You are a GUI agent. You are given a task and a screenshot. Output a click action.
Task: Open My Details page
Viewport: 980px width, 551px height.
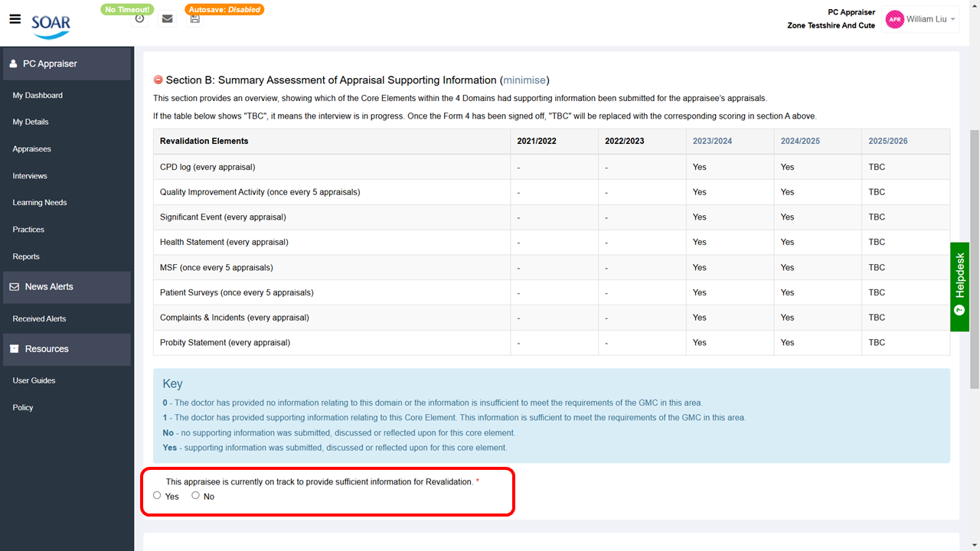tap(31, 122)
